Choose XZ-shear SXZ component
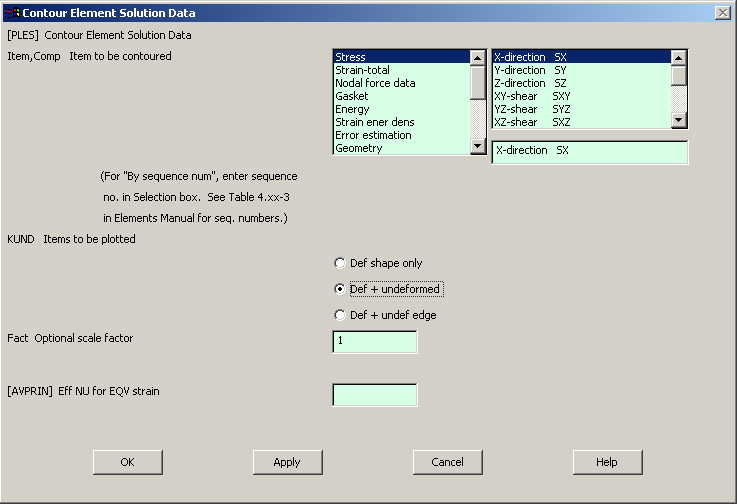 click(581, 122)
